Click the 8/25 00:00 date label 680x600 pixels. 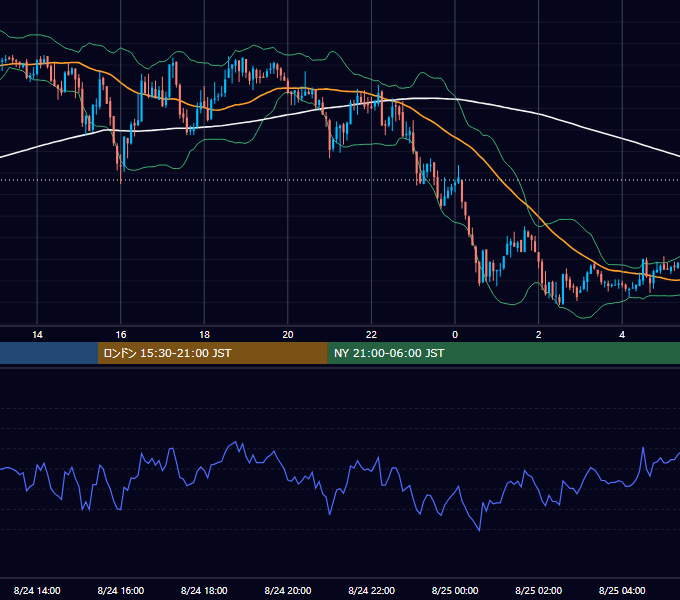[455, 590]
